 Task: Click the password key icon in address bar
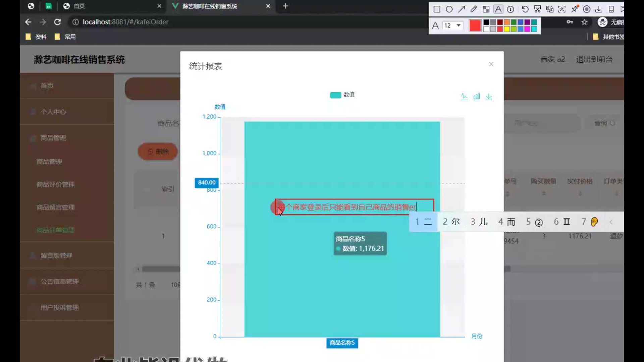(570, 22)
